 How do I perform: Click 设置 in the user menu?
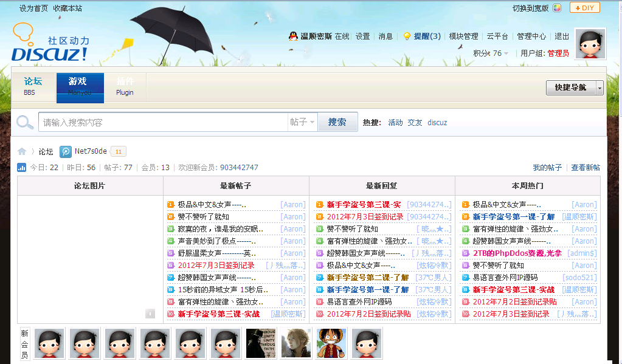[x=362, y=36]
